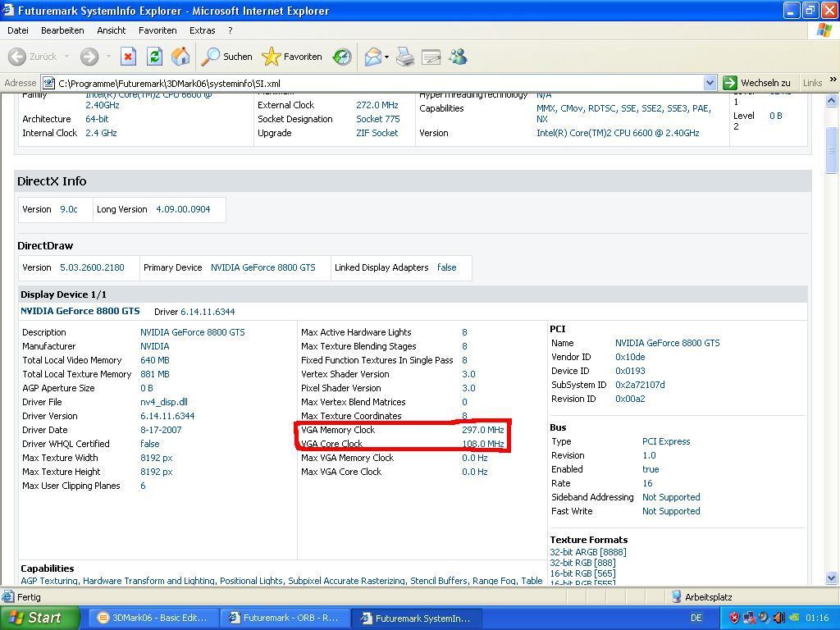Screen dimensions: 840x630
Task: Open the Favoriten star toolbar button
Action: coord(292,57)
